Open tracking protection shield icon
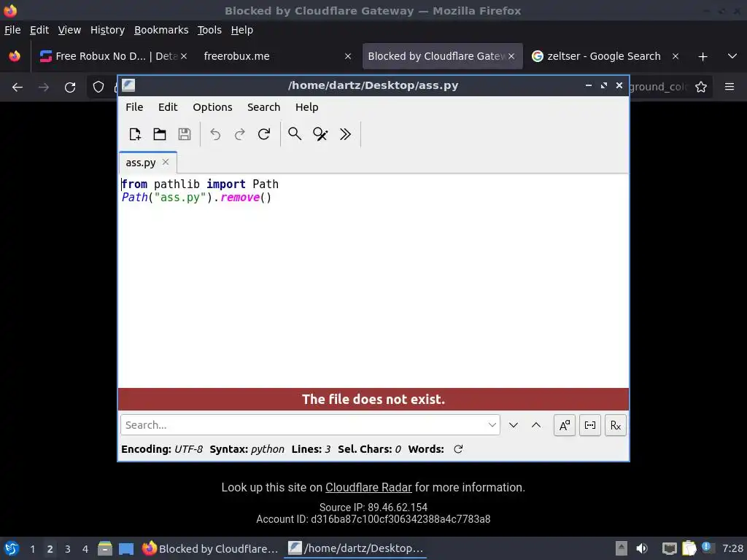 tap(98, 87)
